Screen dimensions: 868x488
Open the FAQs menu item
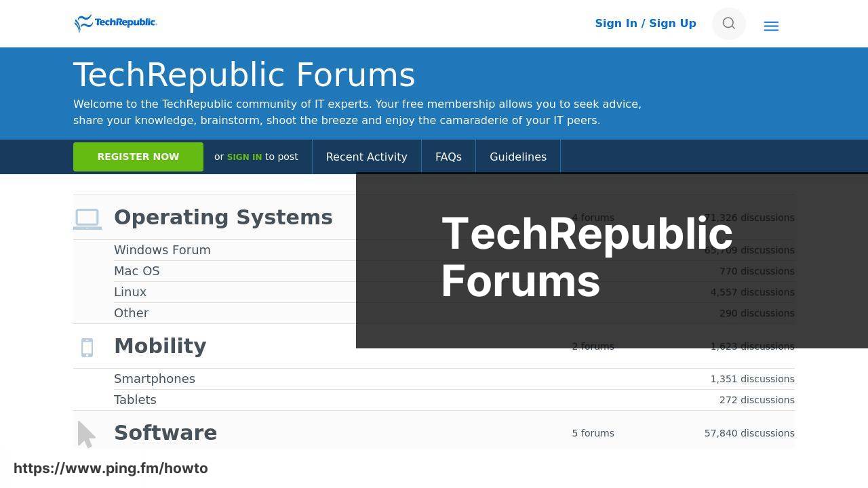pos(448,157)
